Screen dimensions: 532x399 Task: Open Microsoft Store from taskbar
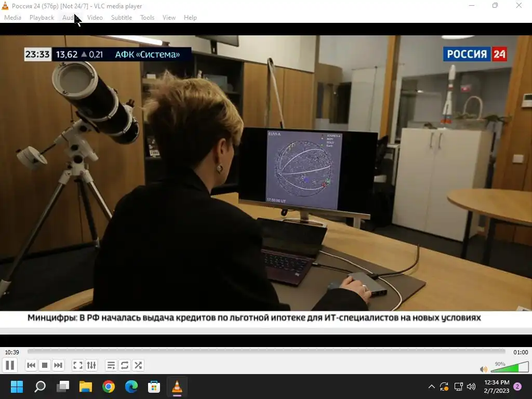click(x=154, y=387)
